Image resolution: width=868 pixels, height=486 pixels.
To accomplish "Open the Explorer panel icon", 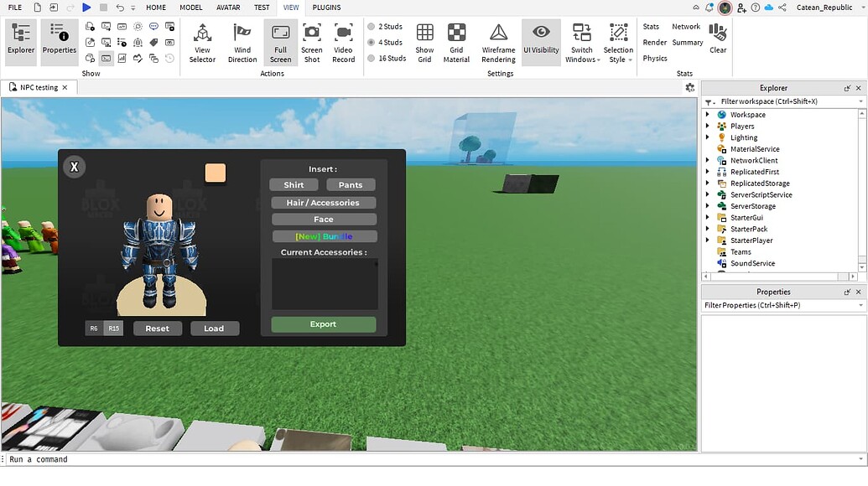I will coord(20,39).
